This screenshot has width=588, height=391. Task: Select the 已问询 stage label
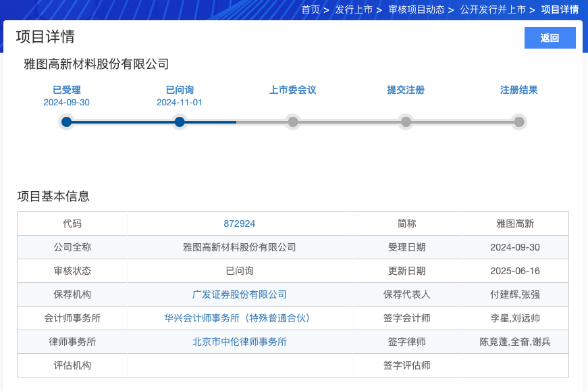[x=180, y=90]
